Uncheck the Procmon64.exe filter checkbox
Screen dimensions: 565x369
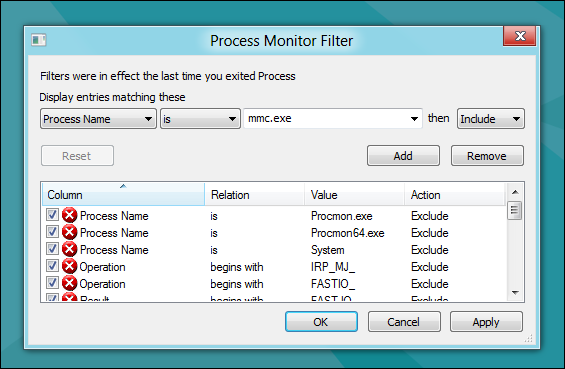tap(52, 232)
